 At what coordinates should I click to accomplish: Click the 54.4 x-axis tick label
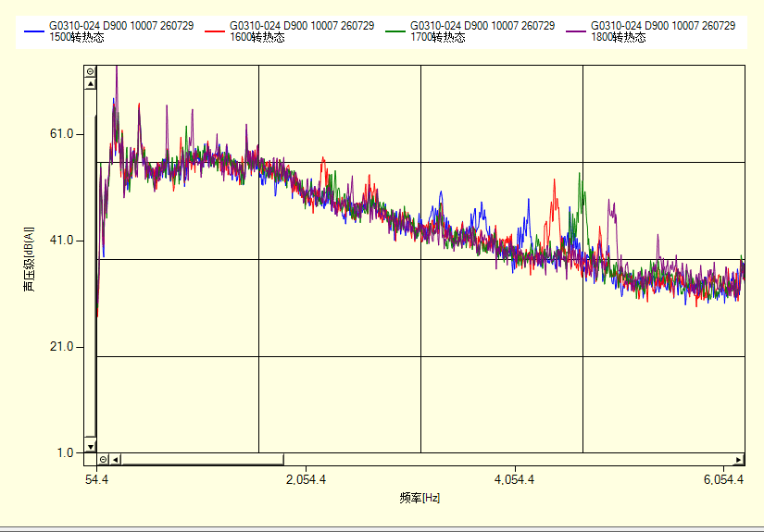tap(96, 480)
